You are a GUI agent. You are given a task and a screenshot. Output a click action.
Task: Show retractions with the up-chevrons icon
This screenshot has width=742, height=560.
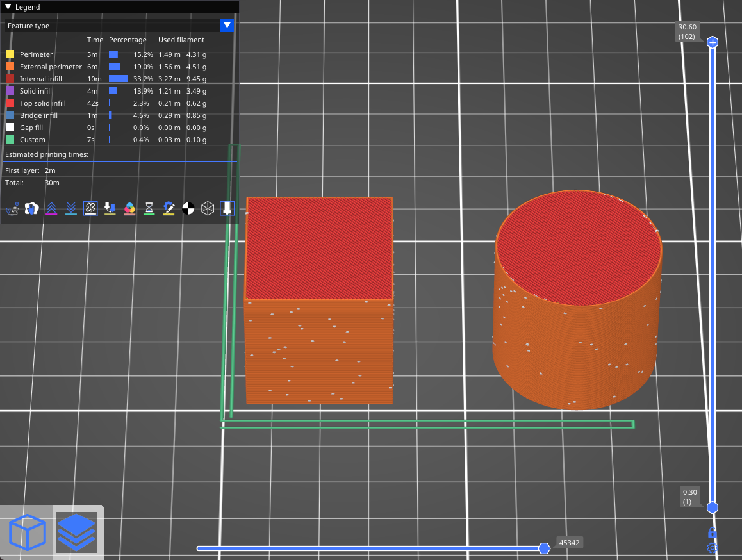pyautogui.click(x=51, y=208)
